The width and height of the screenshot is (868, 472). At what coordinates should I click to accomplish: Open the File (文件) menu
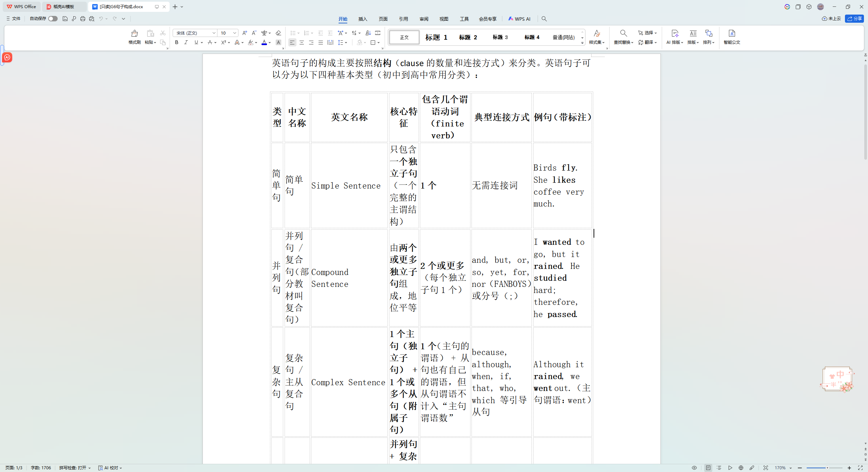pyautogui.click(x=14, y=19)
